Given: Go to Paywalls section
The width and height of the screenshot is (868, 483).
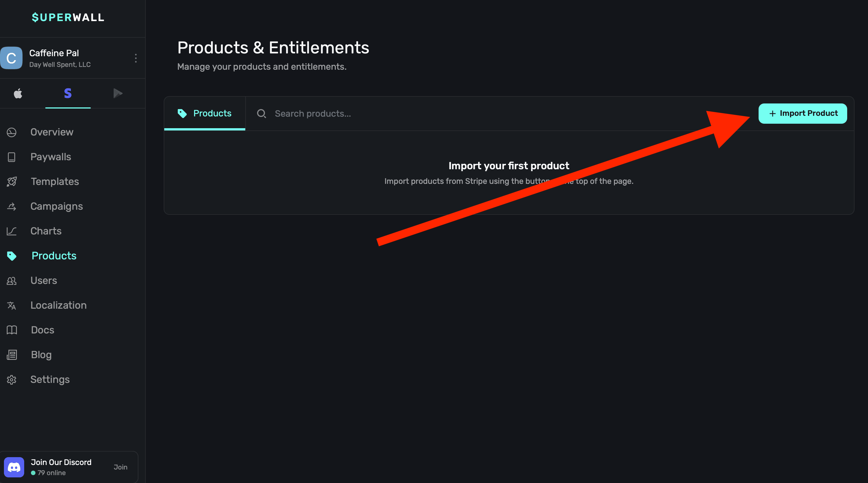Looking at the screenshot, I should coord(51,157).
